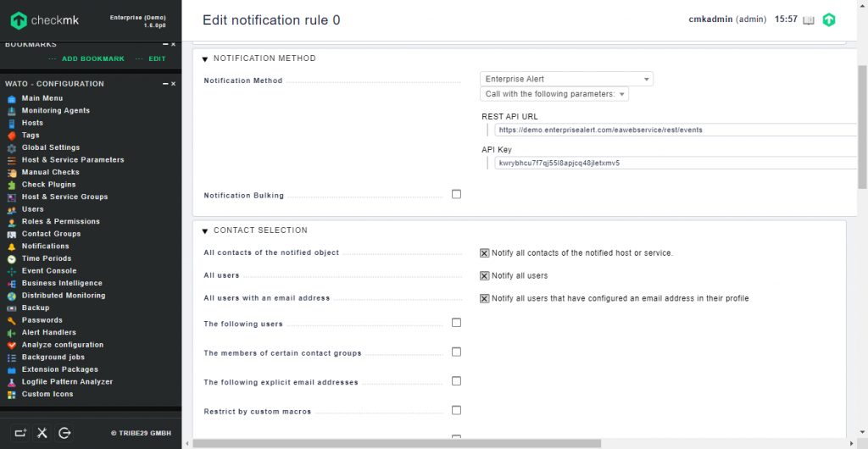
Task: Click the Analyze configuration icon
Action: pos(12,345)
